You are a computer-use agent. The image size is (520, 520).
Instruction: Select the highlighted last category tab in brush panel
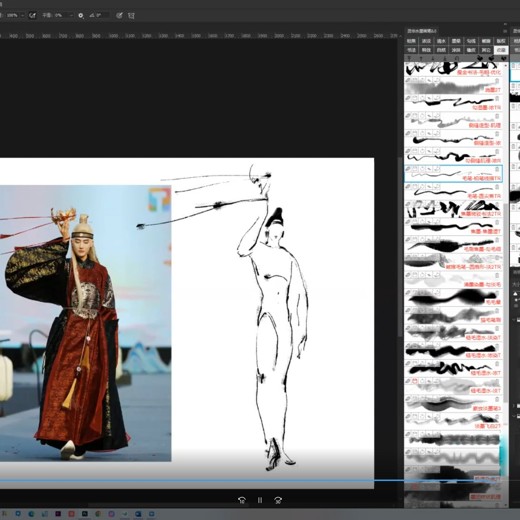(501, 50)
